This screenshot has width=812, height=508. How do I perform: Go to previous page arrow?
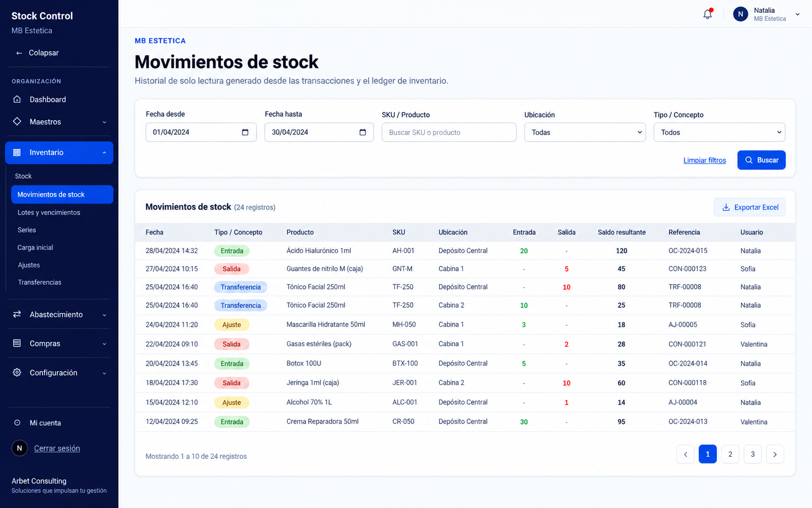point(685,454)
